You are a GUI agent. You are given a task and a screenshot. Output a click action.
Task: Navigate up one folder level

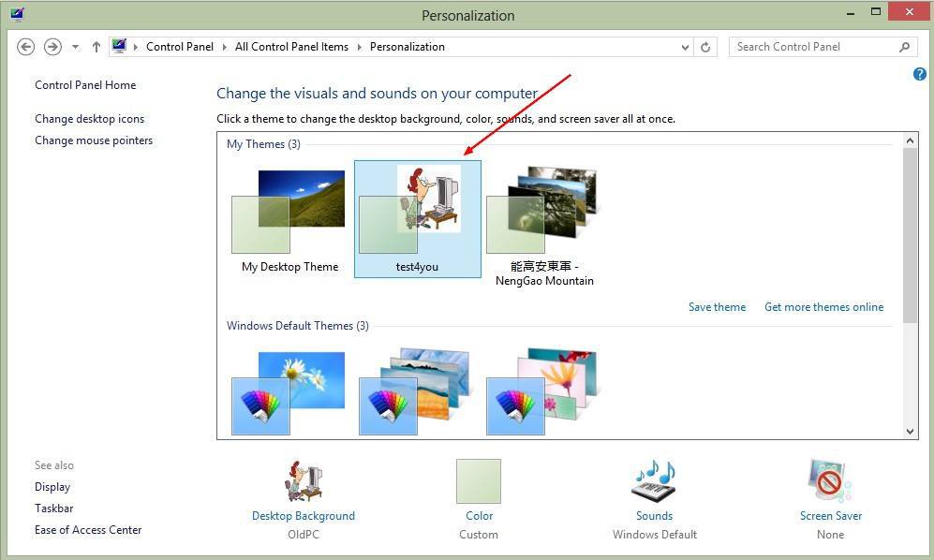click(x=96, y=46)
